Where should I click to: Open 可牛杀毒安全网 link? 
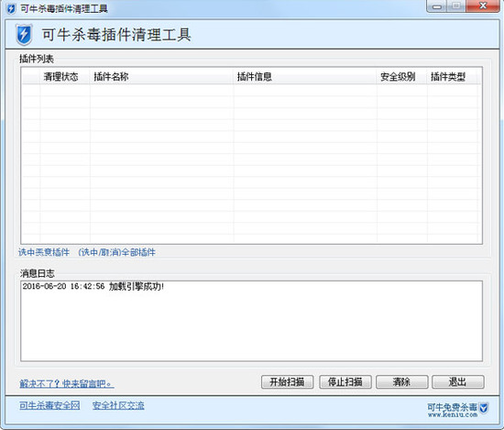point(49,405)
